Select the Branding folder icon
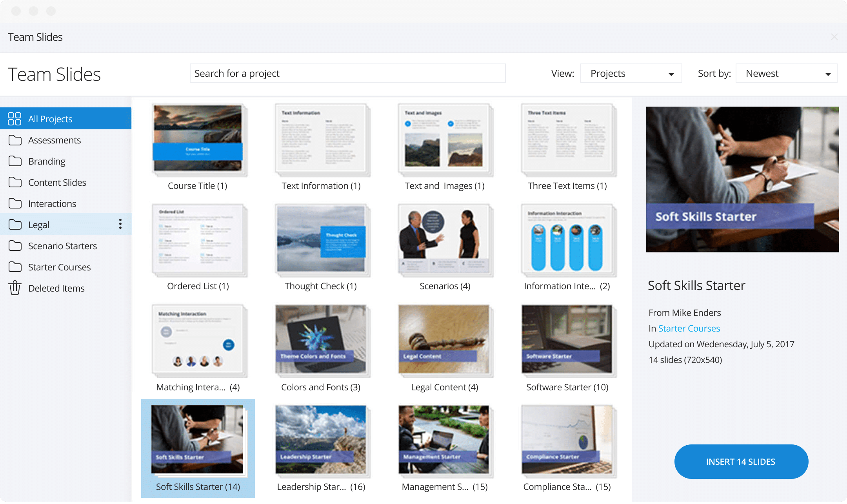Image resolution: width=847 pixels, height=504 pixels. pos(15,161)
